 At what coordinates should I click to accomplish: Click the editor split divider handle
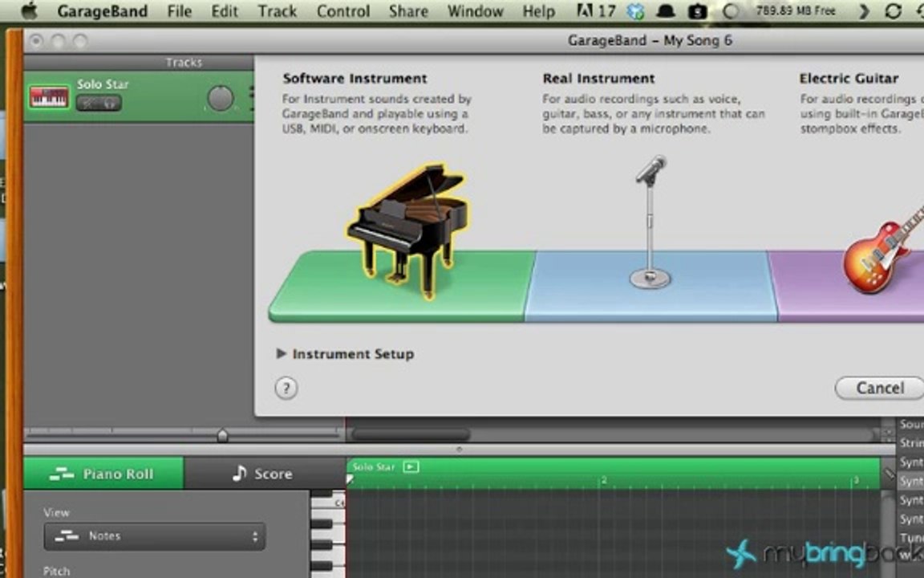(460, 450)
